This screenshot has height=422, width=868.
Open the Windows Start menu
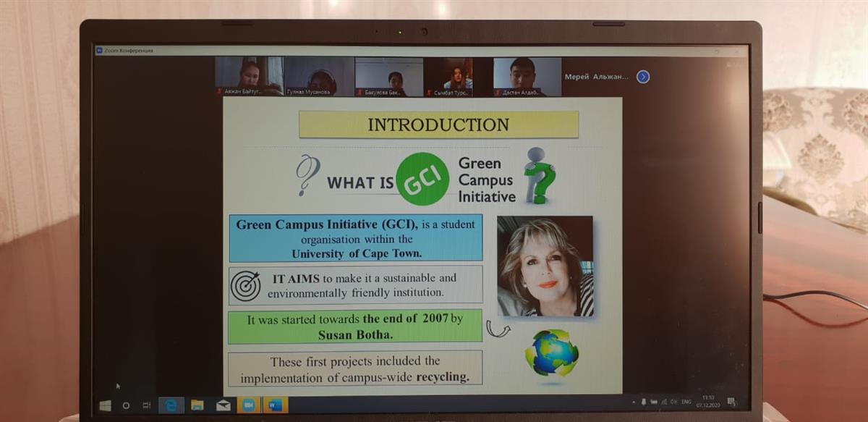(x=106, y=405)
